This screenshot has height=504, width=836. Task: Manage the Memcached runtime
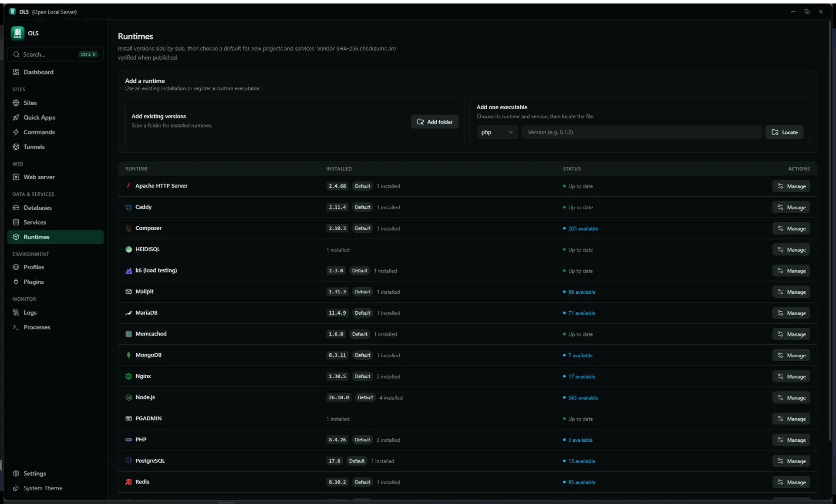coord(791,334)
